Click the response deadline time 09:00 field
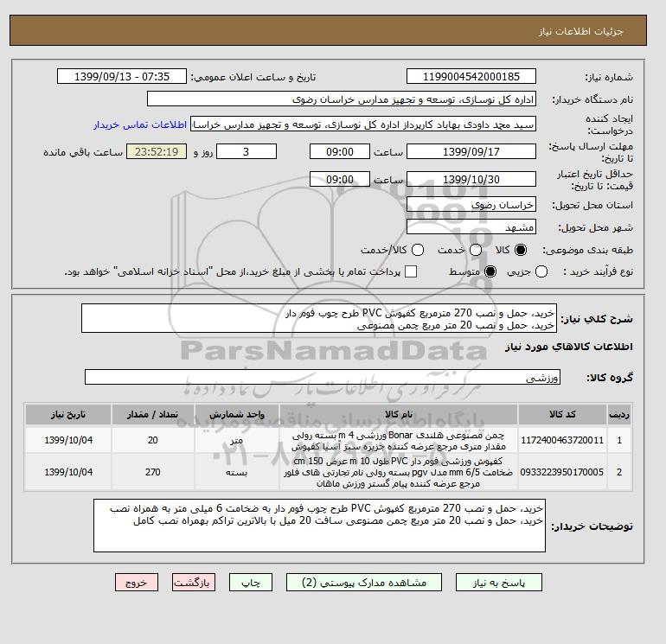 tap(340, 151)
